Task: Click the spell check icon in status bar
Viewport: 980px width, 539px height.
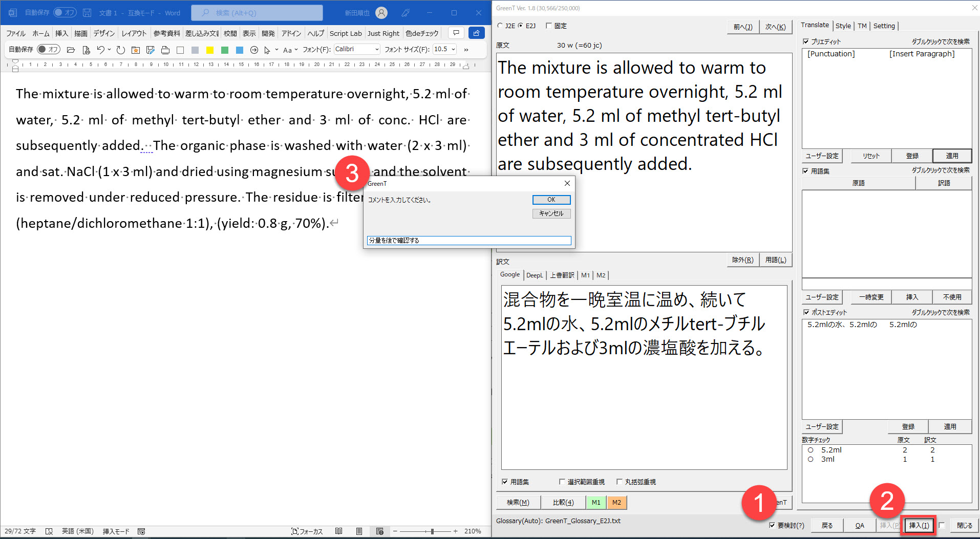Action: click(x=49, y=531)
